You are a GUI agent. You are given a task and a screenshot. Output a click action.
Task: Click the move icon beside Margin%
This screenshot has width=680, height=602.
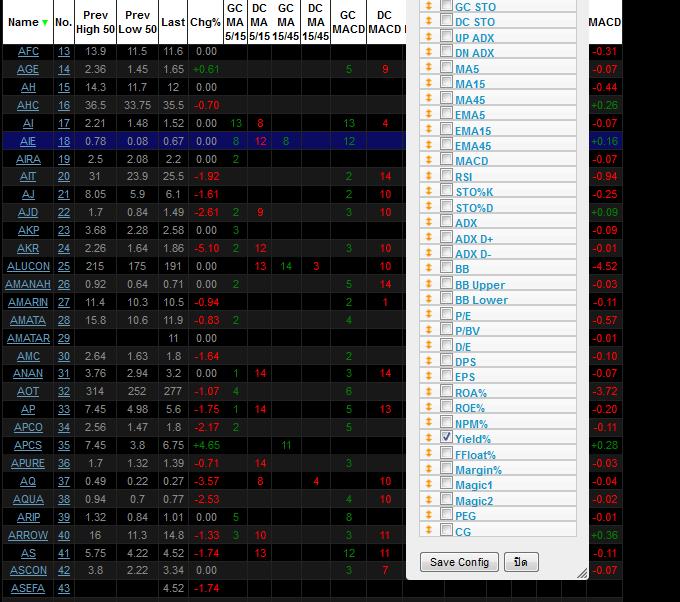click(428, 468)
